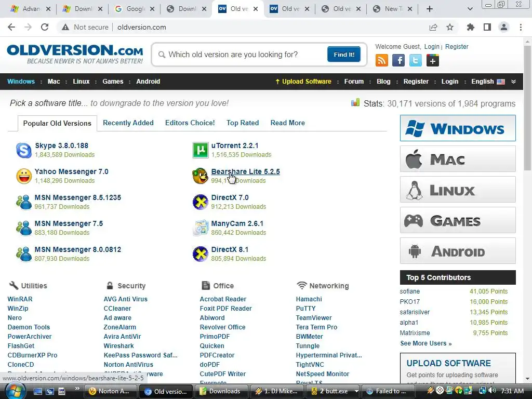Open the large Android category button

click(x=458, y=251)
